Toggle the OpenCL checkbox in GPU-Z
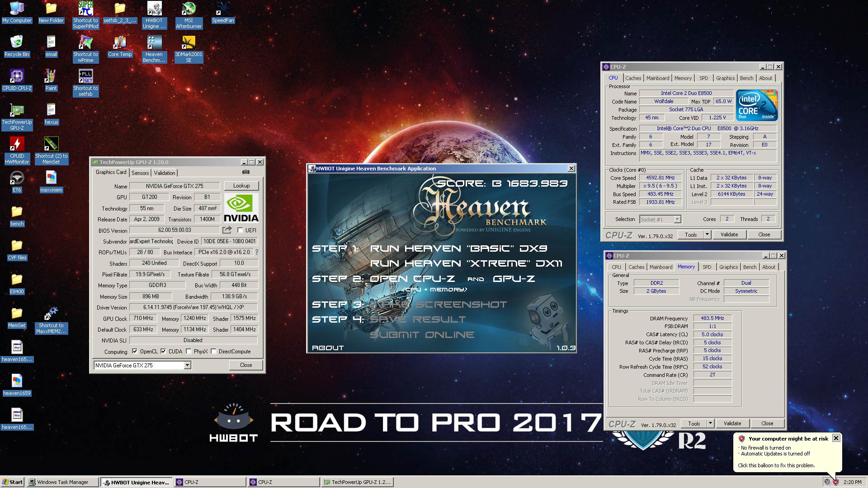Image resolution: width=868 pixels, height=488 pixels. click(134, 351)
